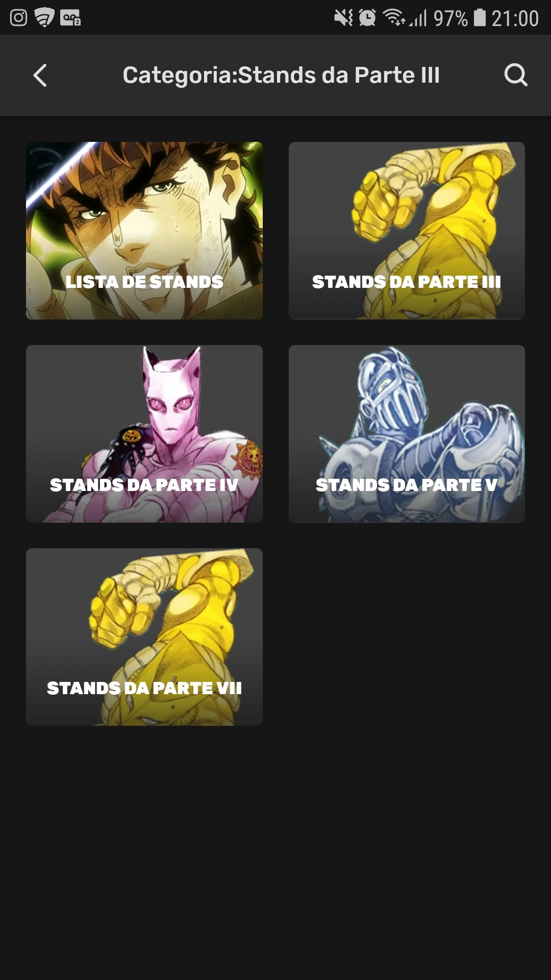
Task: Tap the Instagram notification icon
Action: point(19,18)
